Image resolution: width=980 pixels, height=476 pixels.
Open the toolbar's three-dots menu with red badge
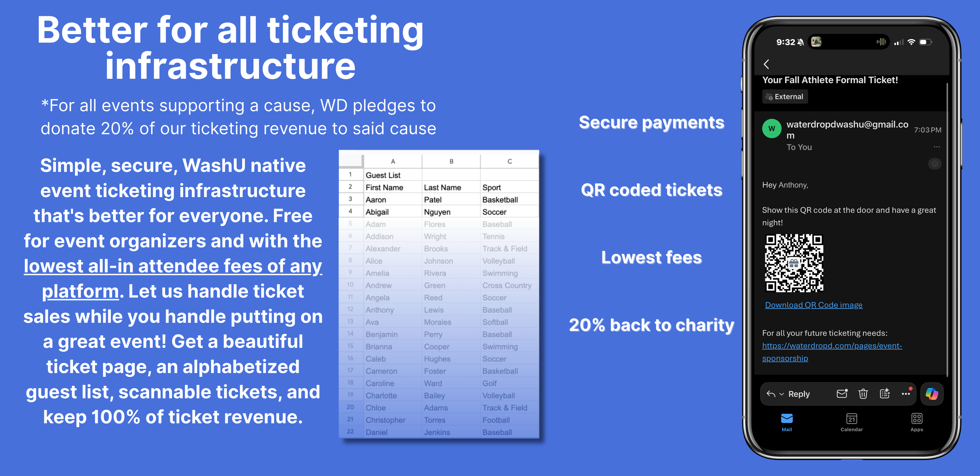pyautogui.click(x=906, y=393)
